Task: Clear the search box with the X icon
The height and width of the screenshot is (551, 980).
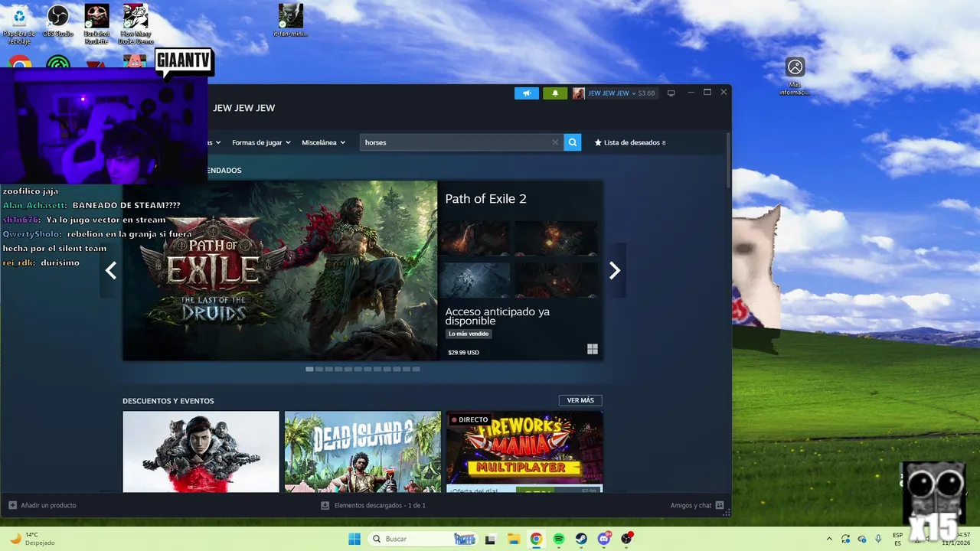Action: [555, 142]
